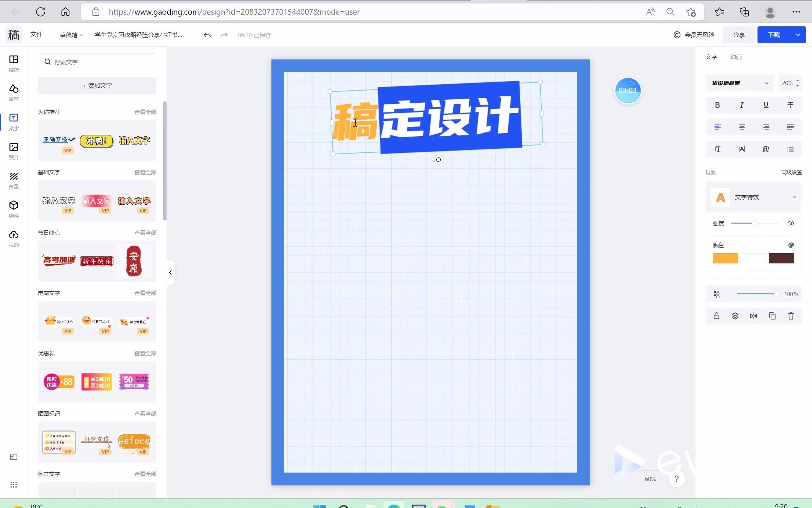Click the lock layer icon
Viewport: 812px width, 508px height.
coord(717,316)
